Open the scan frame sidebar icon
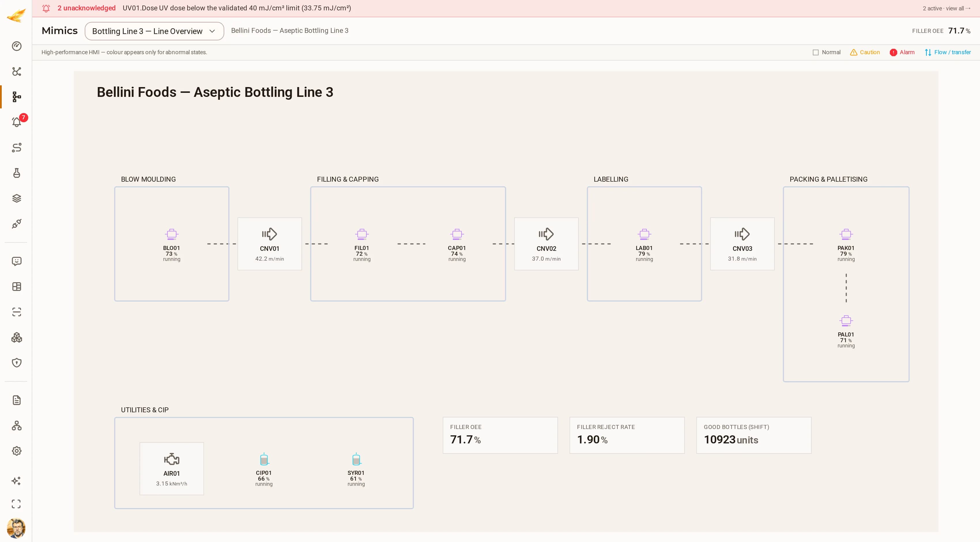The height and width of the screenshot is (542, 980). tap(16, 312)
